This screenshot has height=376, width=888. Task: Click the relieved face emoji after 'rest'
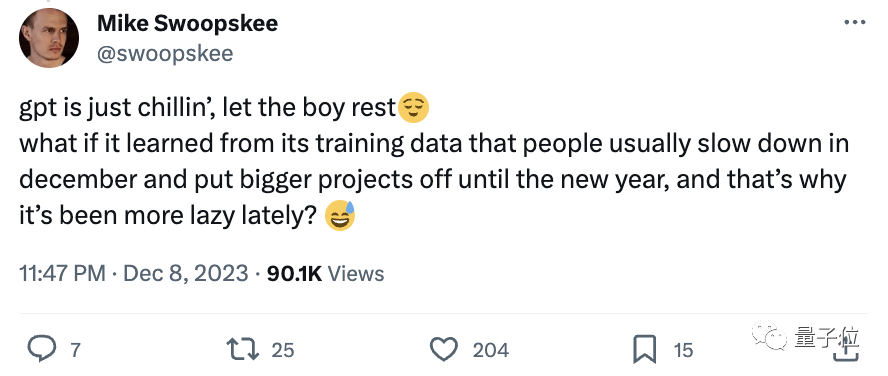click(414, 108)
